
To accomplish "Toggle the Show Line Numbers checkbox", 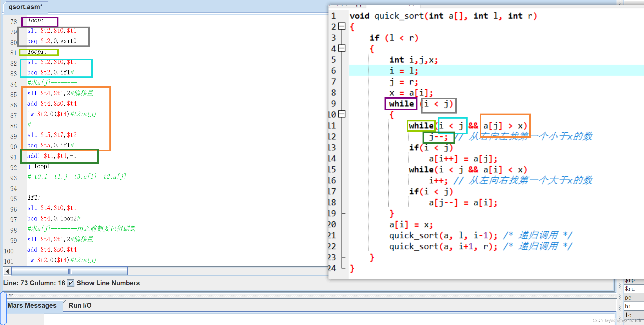I will point(71,283).
